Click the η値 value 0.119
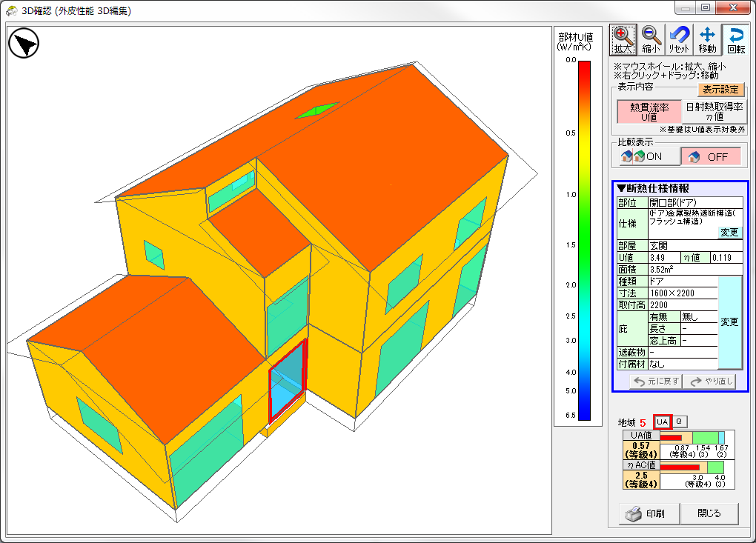The height and width of the screenshot is (543, 756). (726, 258)
